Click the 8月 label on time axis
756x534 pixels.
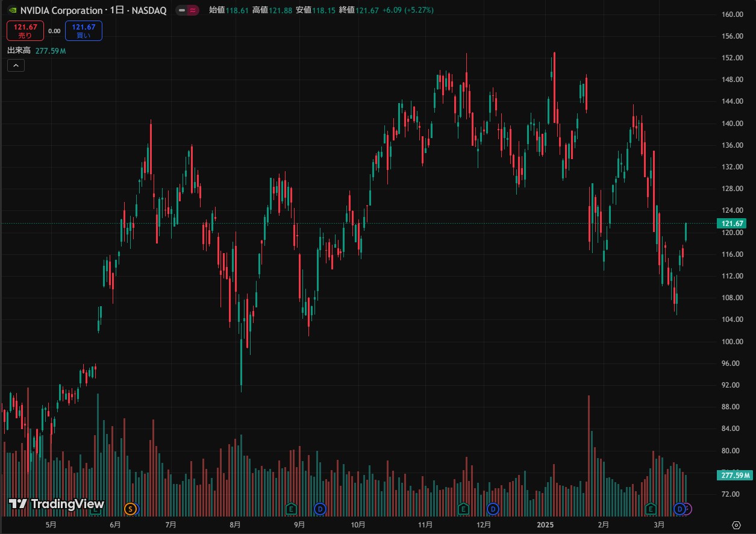(235, 525)
